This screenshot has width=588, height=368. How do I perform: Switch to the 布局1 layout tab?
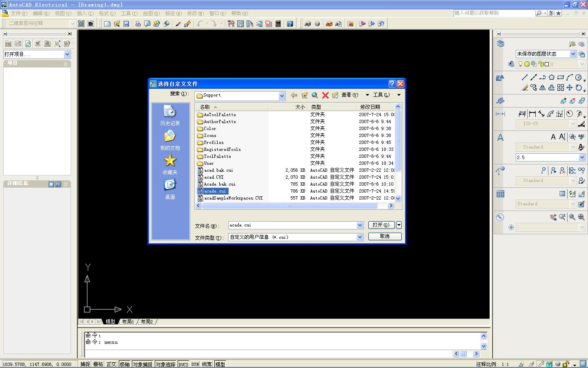pos(128,322)
